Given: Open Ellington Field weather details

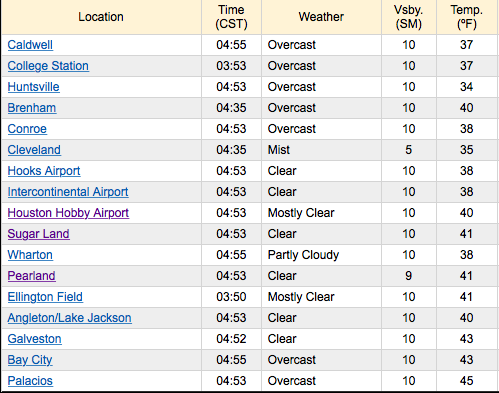Looking at the screenshot, I should pyautogui.click(x=45, y=297).
